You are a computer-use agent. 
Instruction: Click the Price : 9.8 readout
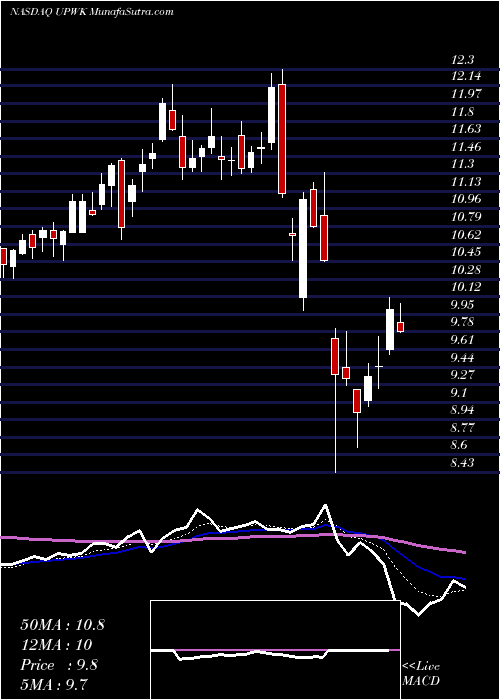pyautogui.click(x=59, y=665)
